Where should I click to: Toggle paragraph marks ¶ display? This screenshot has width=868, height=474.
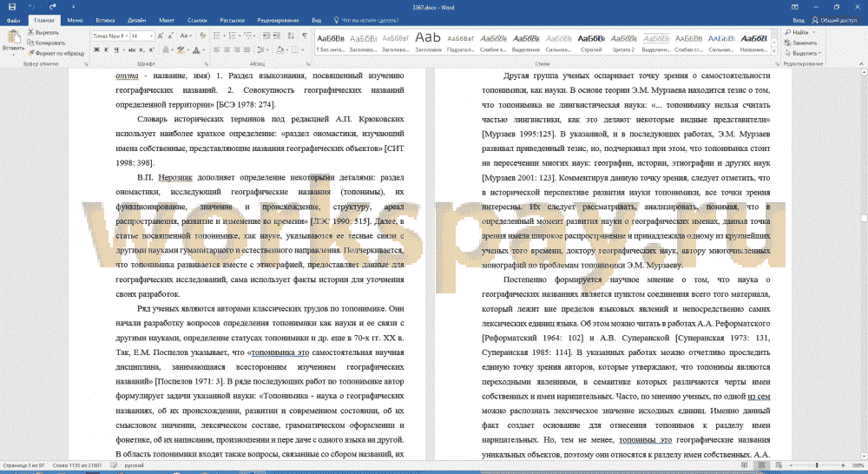[305, 36]
